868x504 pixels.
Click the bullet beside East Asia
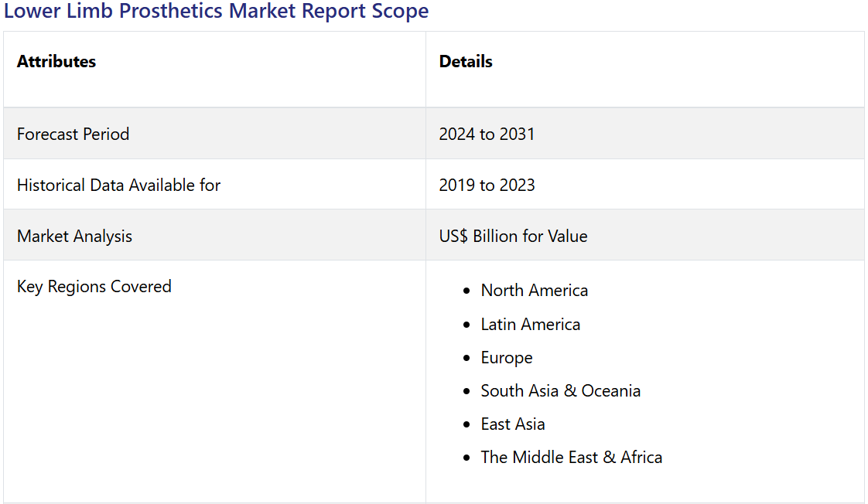point(466,424)
